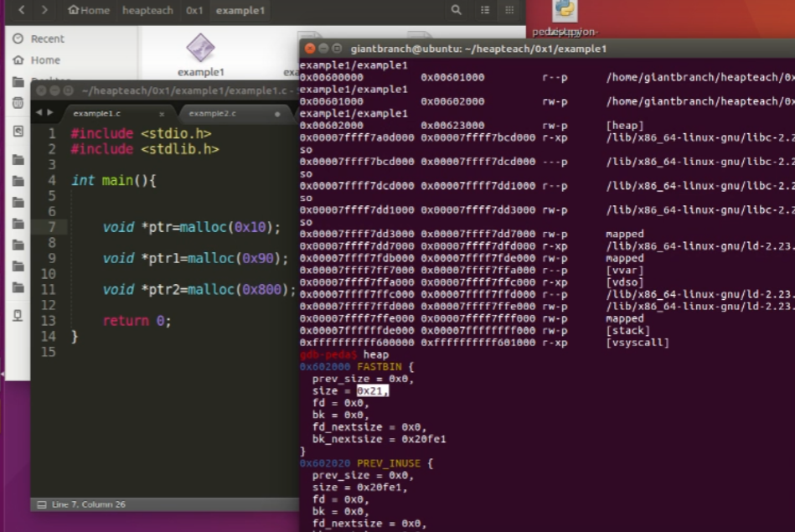Screen dimensions: 795x532
Task: Select the example1.c editor tab
Action: tap(98, 113)
